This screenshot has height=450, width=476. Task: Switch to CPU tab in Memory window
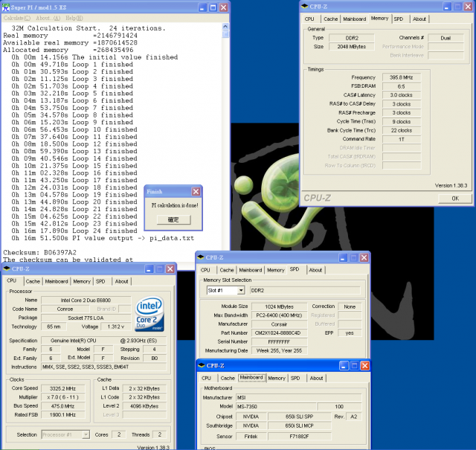(x=309, y=19)
